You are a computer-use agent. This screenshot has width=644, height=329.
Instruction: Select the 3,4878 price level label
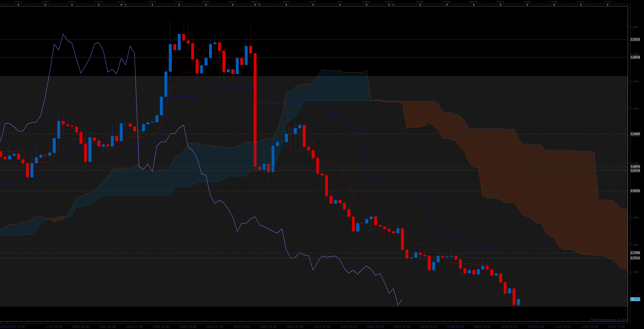[635, 57]
